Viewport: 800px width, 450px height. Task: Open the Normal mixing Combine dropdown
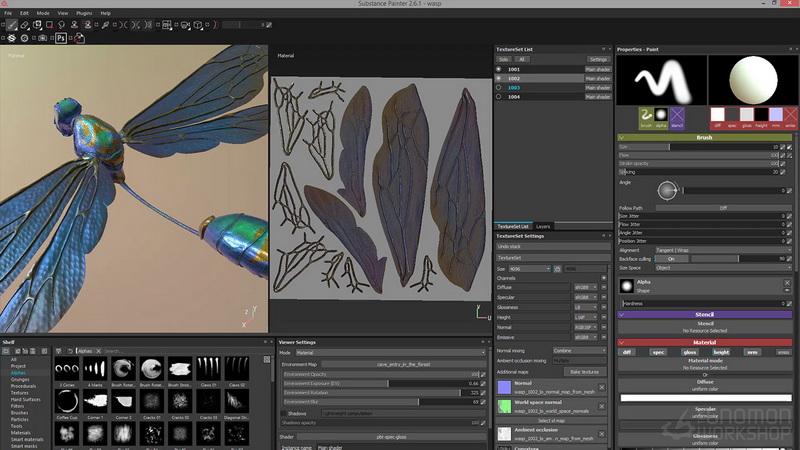point(580,351)
